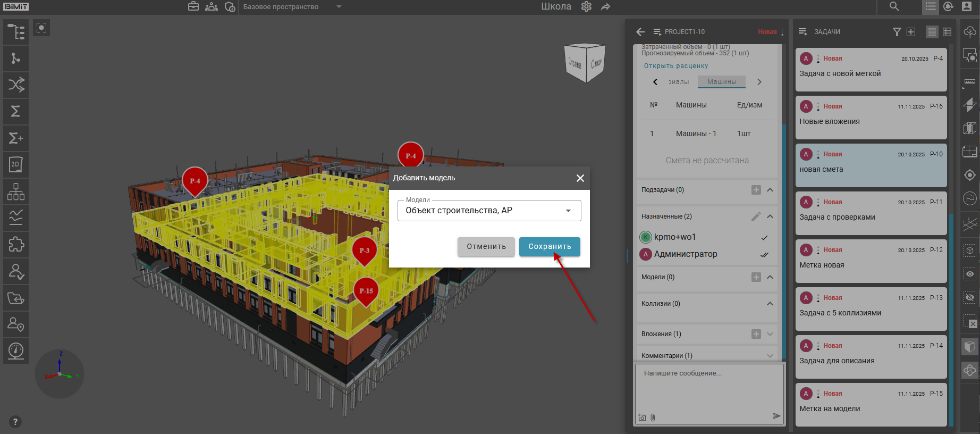Collapse the Подзадачи section

point(770,190)
